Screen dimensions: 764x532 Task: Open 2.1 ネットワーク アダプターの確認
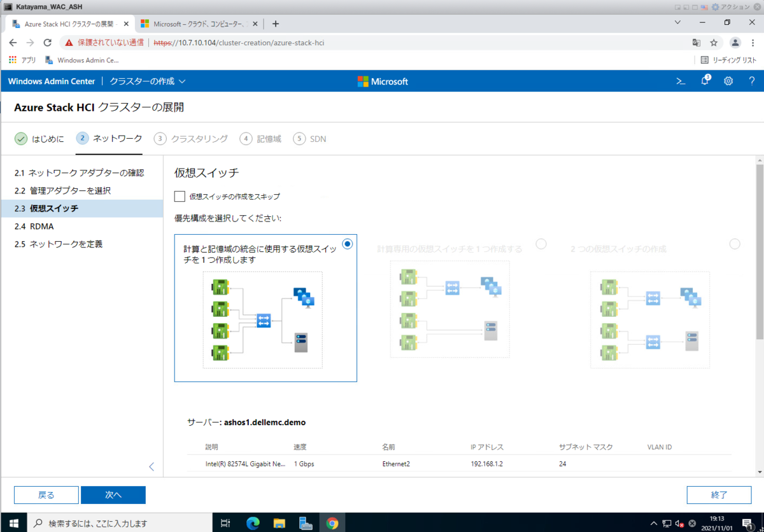(x=81, y=173)
